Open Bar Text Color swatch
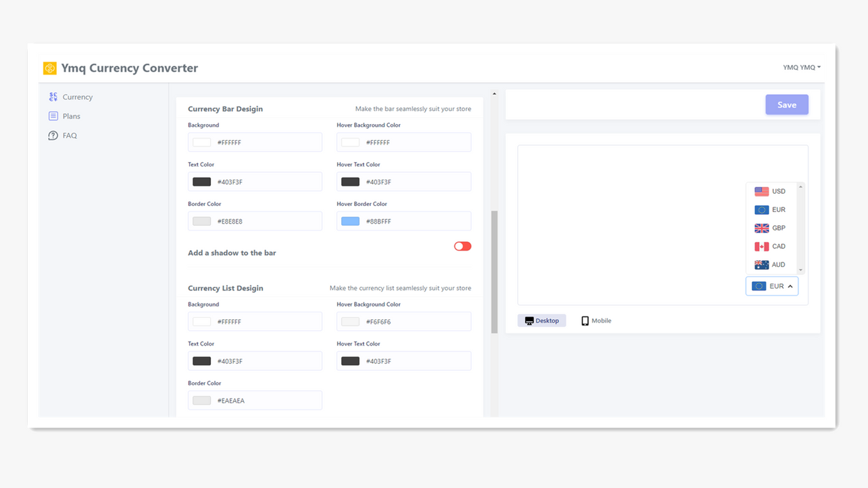This screenshot has height=488, width=868. click(x=201, y=182)
